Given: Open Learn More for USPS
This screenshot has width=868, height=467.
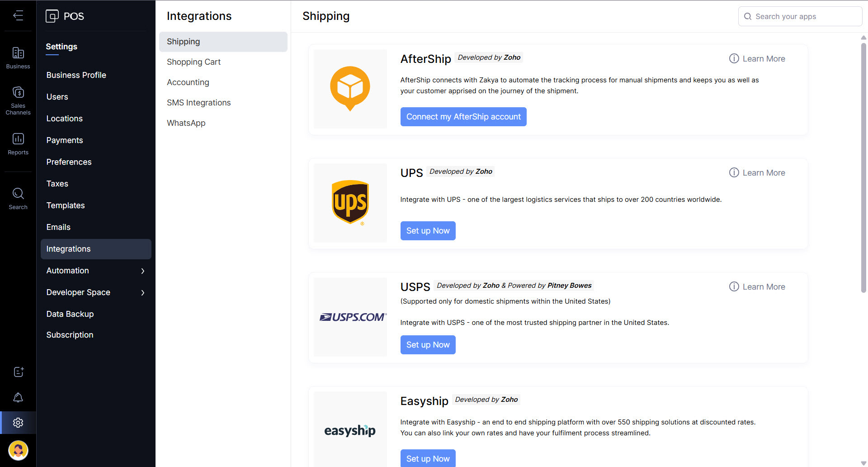Looking at the screenshot, I should [x=757, y=287].
